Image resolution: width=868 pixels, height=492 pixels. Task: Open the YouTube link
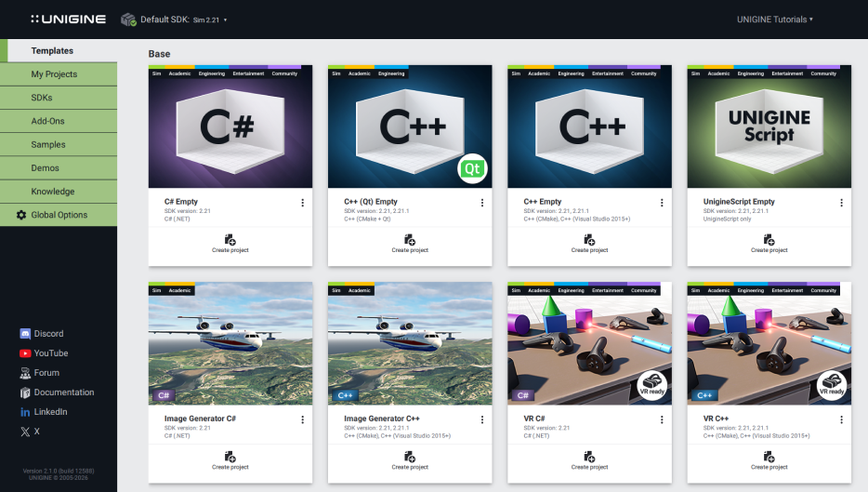pos(51,353)
